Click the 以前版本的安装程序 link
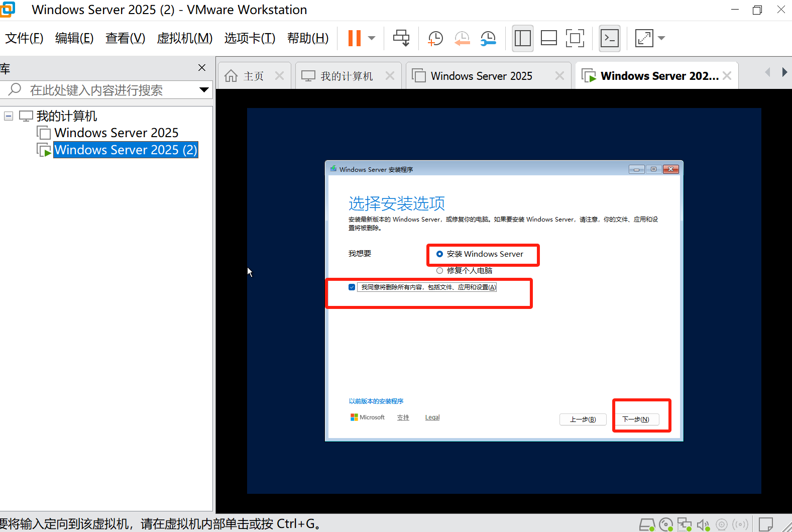This screenshot has height=532, width=792. (376, 401)
